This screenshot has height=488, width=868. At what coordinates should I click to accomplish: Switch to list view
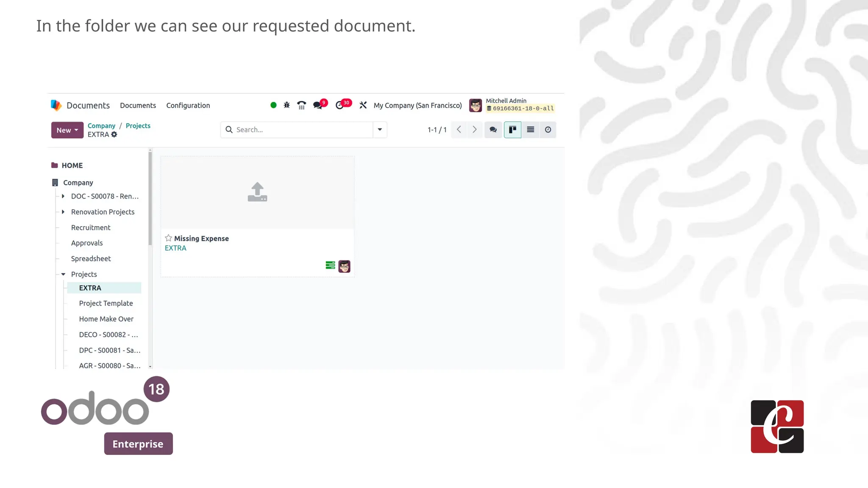click(530, 130)
